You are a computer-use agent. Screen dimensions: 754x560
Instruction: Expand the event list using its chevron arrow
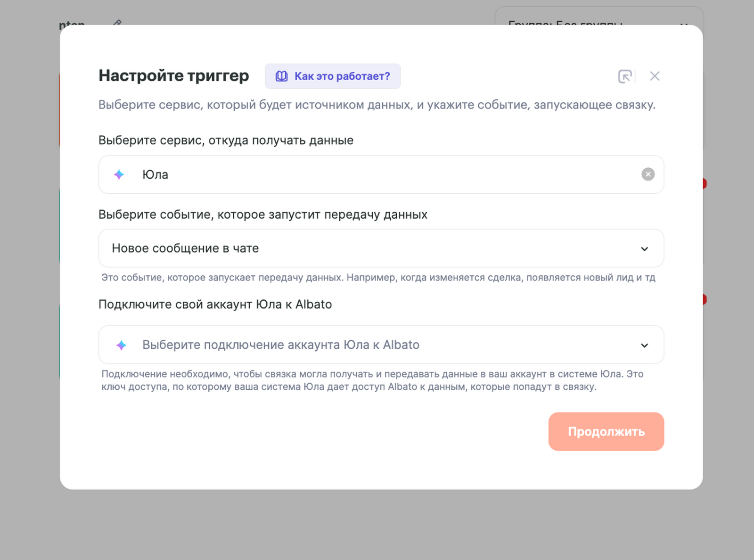click(x=644, y=249)
